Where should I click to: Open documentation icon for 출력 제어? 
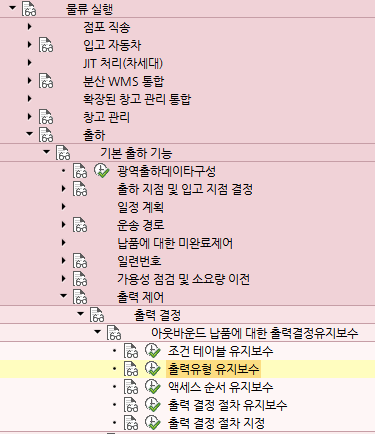tap(80, 297)
